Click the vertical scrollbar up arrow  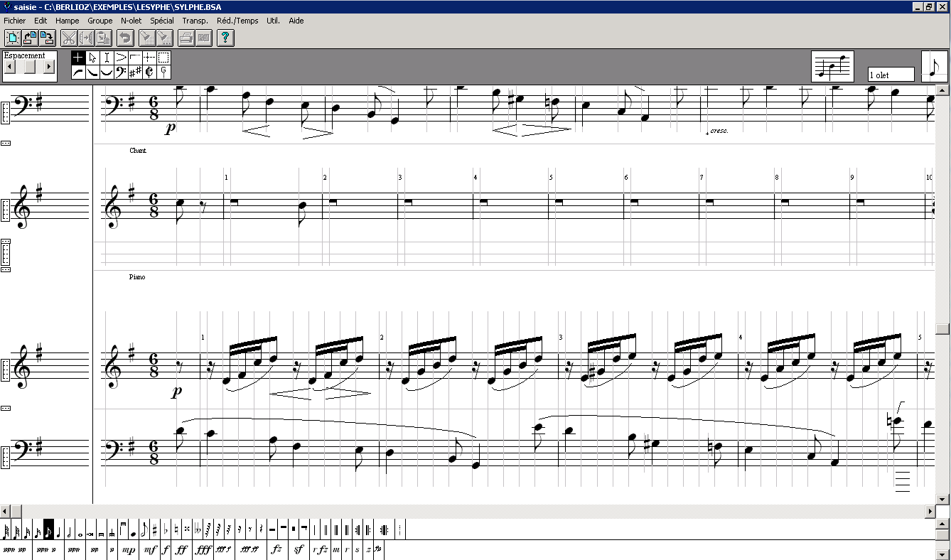(942, 90)
